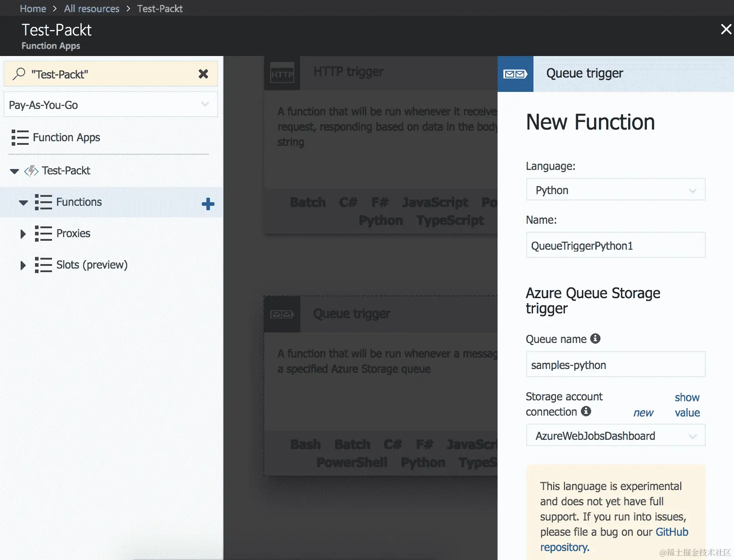Screen dimensions: 734x560
Task: Choose Batch under the Queue trigger card
Action: (x=352, y=445)
